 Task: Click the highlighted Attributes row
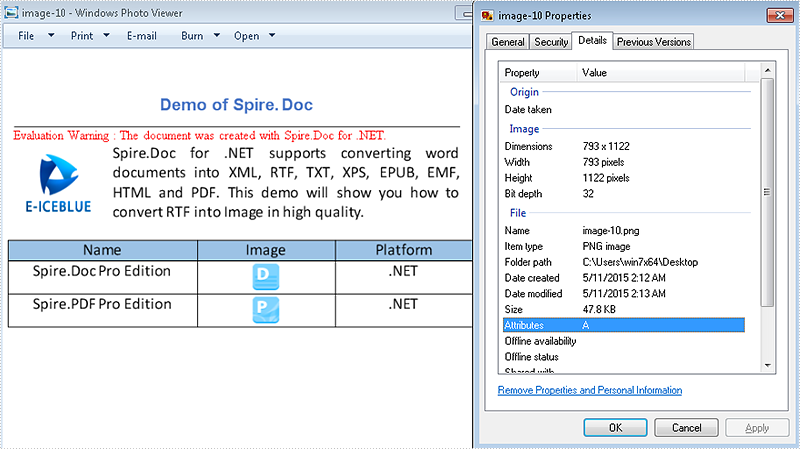click(623, 325)
